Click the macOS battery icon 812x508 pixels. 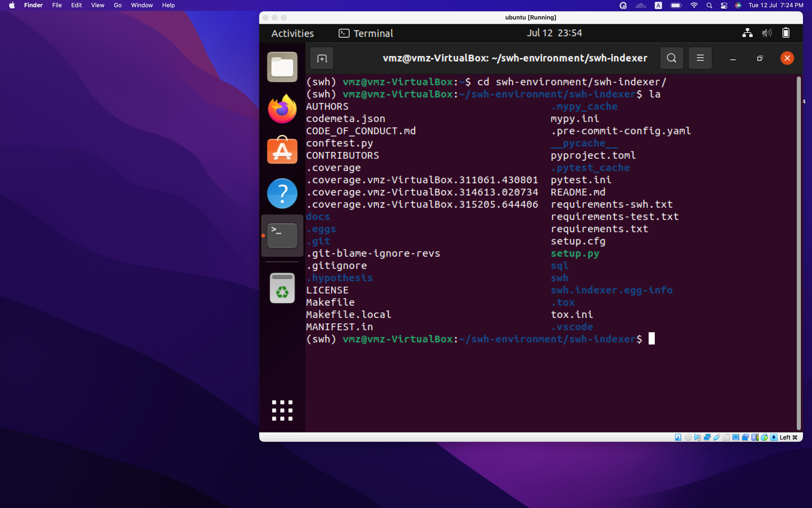coord(676,5)
